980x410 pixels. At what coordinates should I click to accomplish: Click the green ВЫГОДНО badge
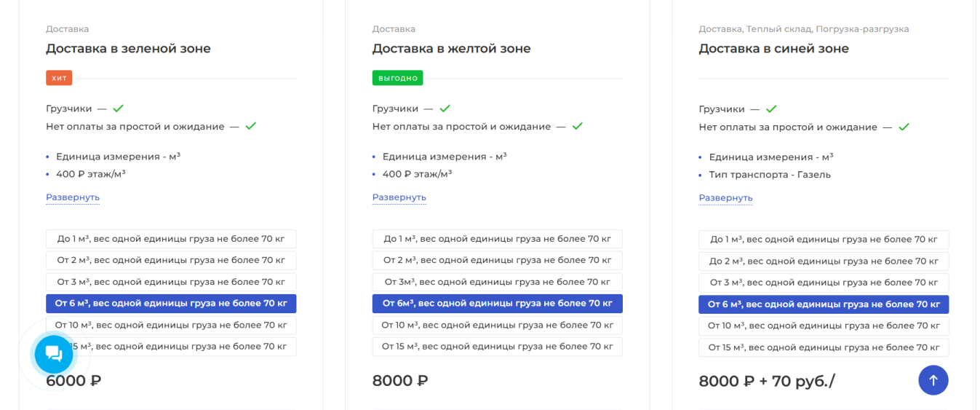coord(397,78)
